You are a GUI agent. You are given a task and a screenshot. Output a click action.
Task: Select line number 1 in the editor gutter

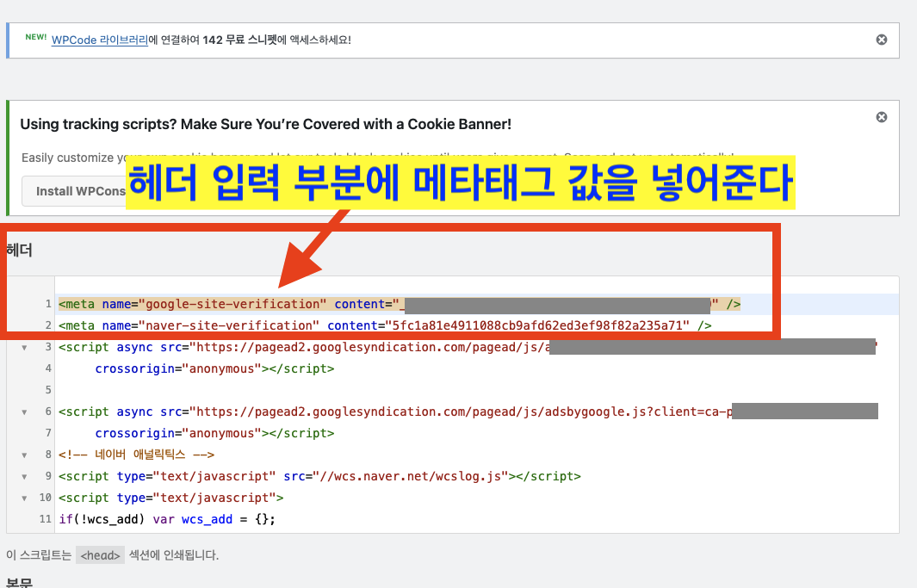click(48, 304)
